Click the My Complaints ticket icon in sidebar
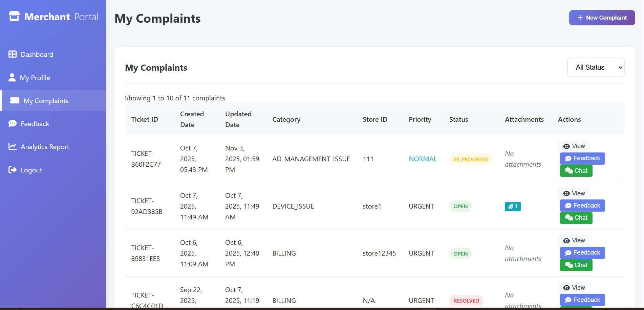The height and width of the screenshot is (310, 644). pos(15,100)
